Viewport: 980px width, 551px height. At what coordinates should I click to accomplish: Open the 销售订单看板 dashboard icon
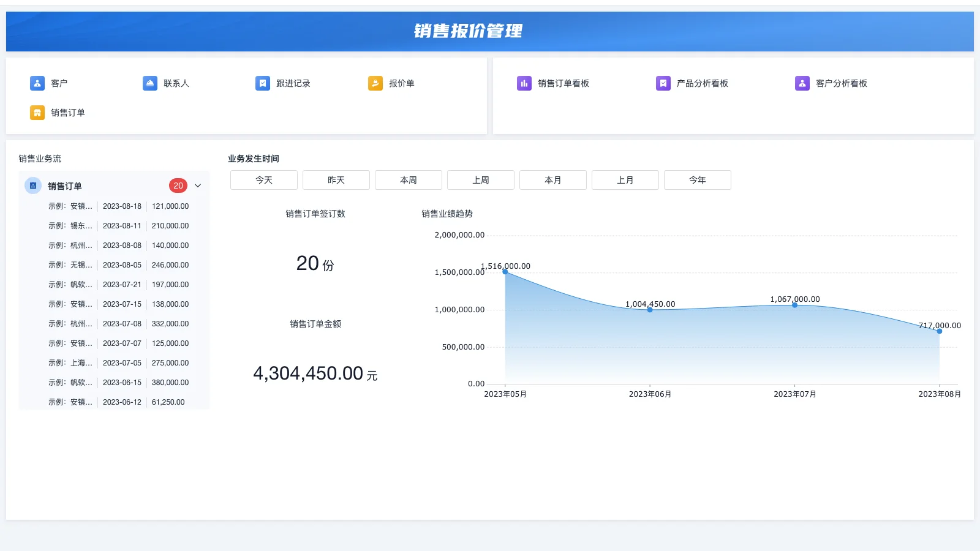tap(524, 83)
